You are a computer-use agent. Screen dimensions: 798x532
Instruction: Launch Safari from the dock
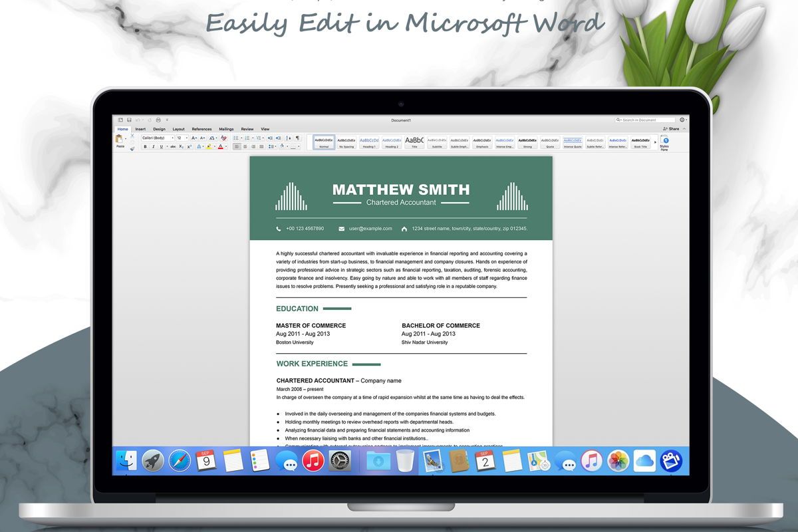pyautogui.click(x=180, y=460)
